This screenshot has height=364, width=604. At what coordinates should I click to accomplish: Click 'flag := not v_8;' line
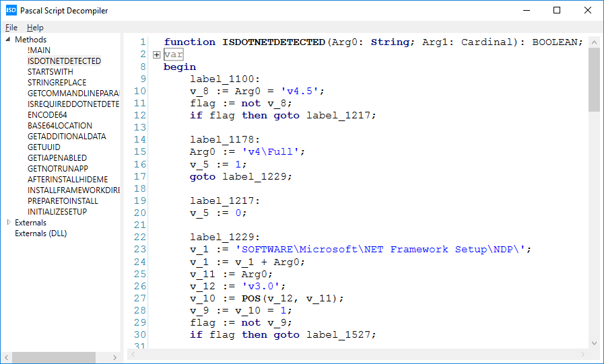pos(241,104)
